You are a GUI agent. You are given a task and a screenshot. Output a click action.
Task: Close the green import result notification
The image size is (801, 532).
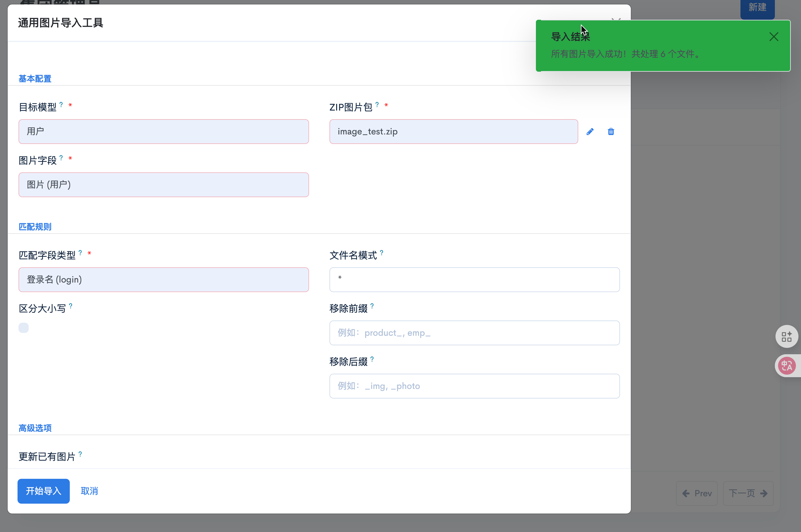pyautogui.click(x=774, y=37)
